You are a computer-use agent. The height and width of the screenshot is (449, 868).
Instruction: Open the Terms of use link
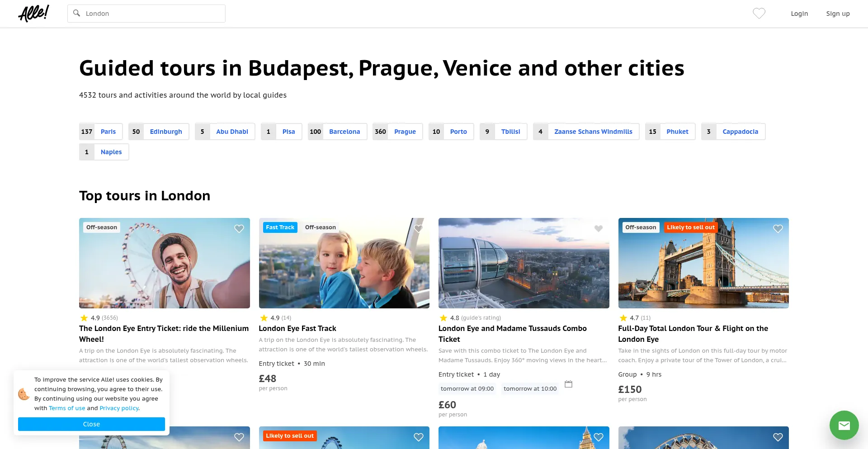coord(67,408)
